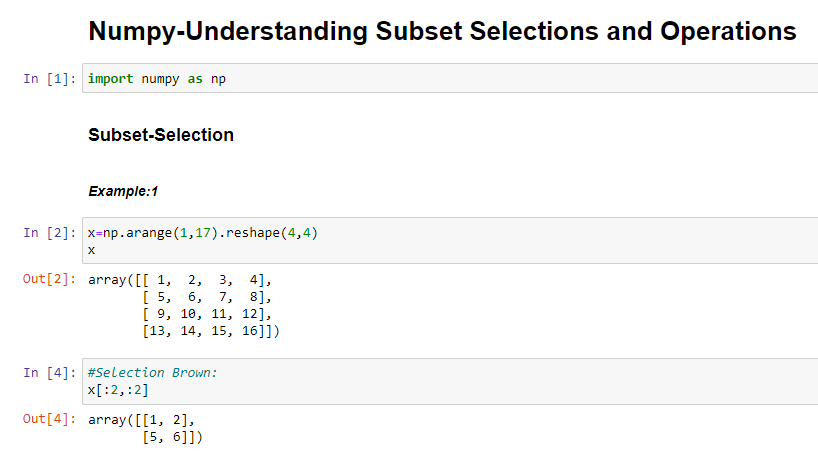818x458 pixels.
Task: Click the Subset-Selection heading
Action: tap(161, 135)
